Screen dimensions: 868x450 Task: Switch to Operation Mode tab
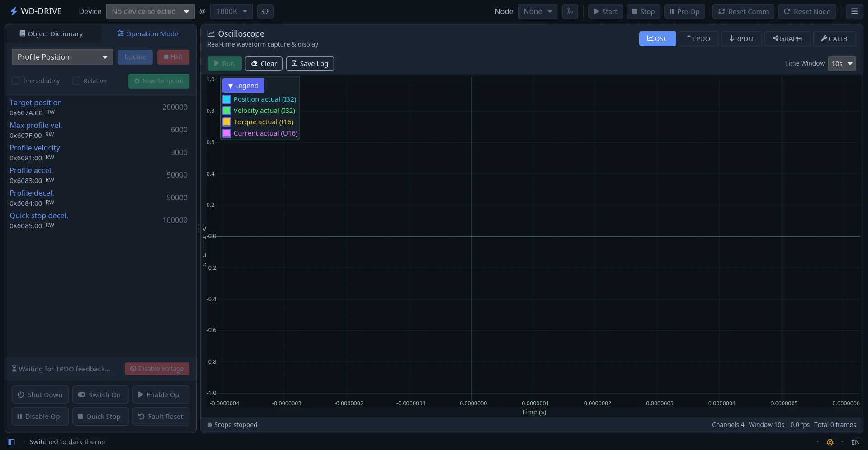148,34
